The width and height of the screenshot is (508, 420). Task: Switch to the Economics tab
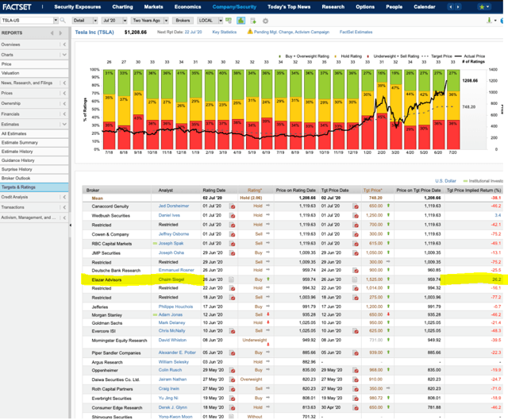click(187, 7)
